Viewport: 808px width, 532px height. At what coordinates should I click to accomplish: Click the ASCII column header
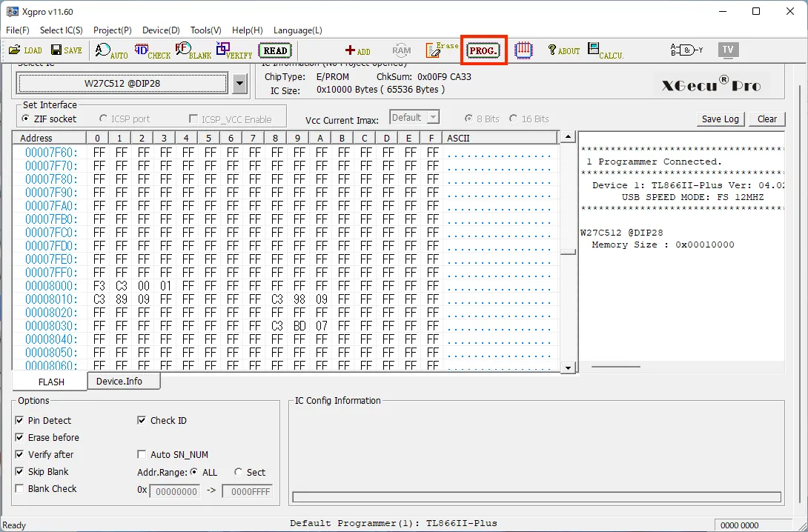point(501,138)
